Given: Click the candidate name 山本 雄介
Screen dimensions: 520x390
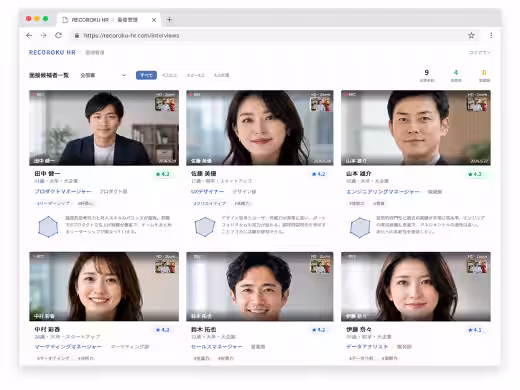Looking at the screenshot, I should pos(359,174).
